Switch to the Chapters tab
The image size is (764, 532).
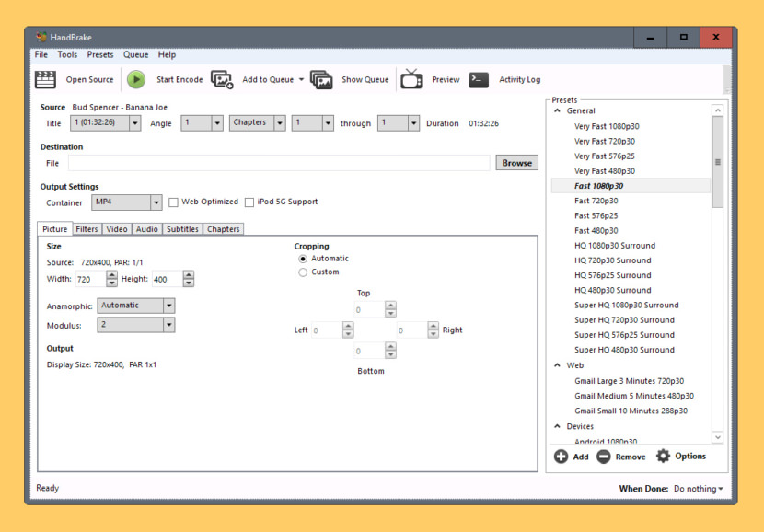coord(224,229)
